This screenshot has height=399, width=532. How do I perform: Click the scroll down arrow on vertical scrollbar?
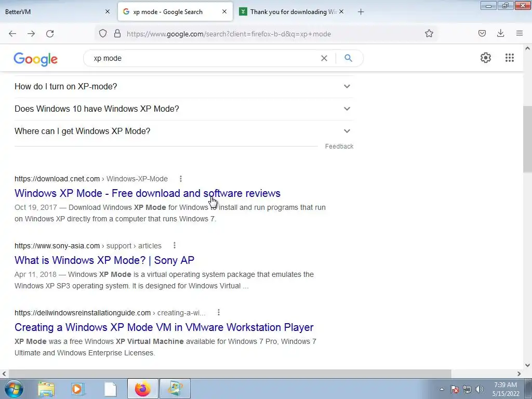tap(527, 365)
